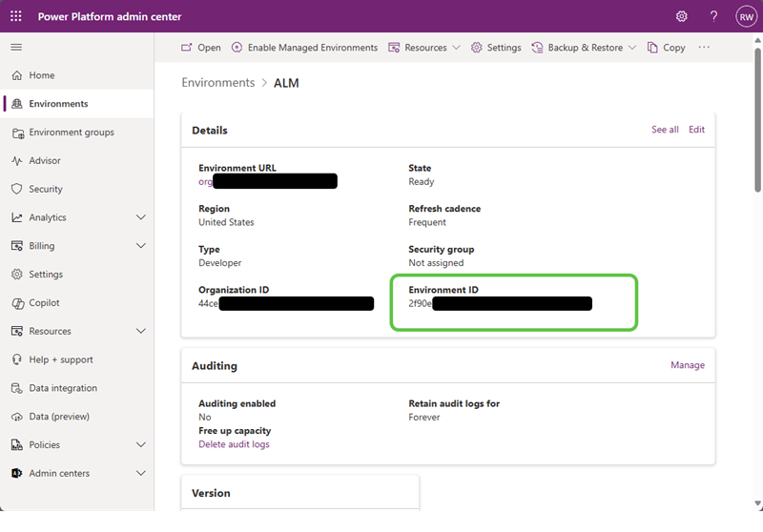Click the Power Platform admin center title
The height and width of the screenshot is (532, 763).
[110, 16]
